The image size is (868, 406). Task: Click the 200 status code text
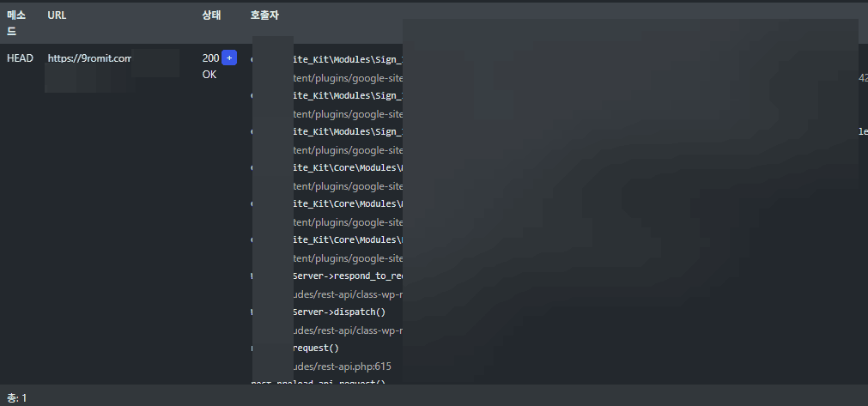pos(211,58)
